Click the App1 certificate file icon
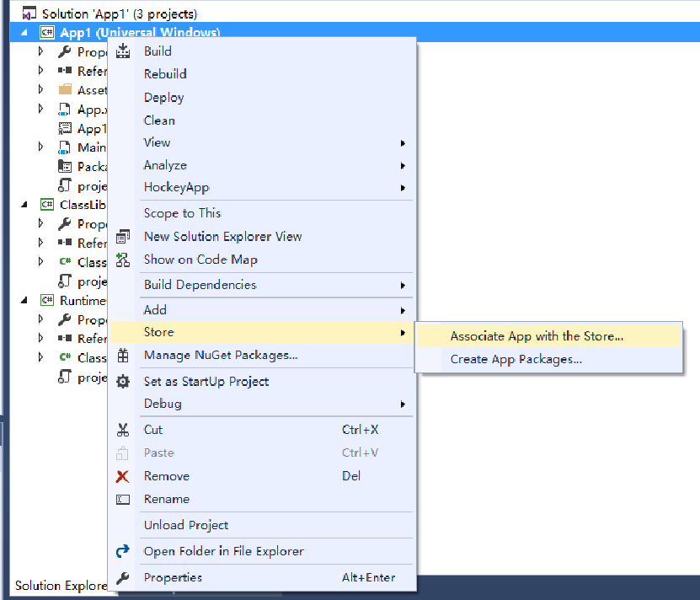The image size is (700, 600). (x=65, y=129)
